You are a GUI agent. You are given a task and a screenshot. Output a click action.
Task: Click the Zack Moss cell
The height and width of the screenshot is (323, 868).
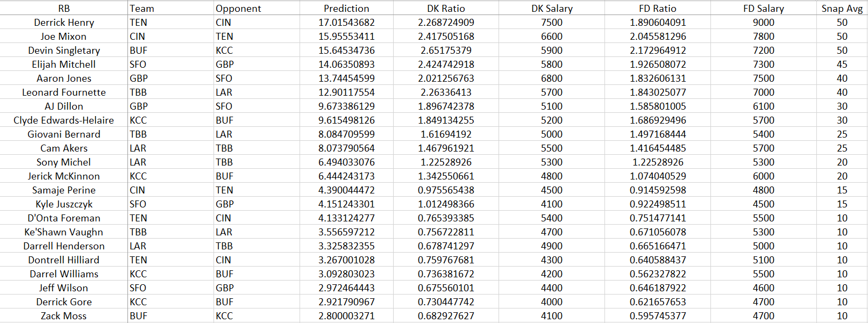click(63, 315)
